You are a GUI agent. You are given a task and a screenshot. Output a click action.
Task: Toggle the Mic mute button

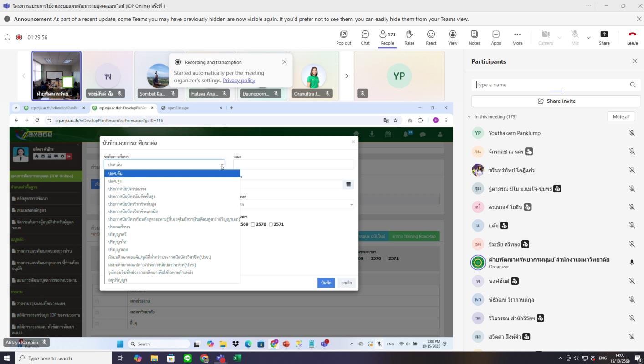(x=575, y=37)
